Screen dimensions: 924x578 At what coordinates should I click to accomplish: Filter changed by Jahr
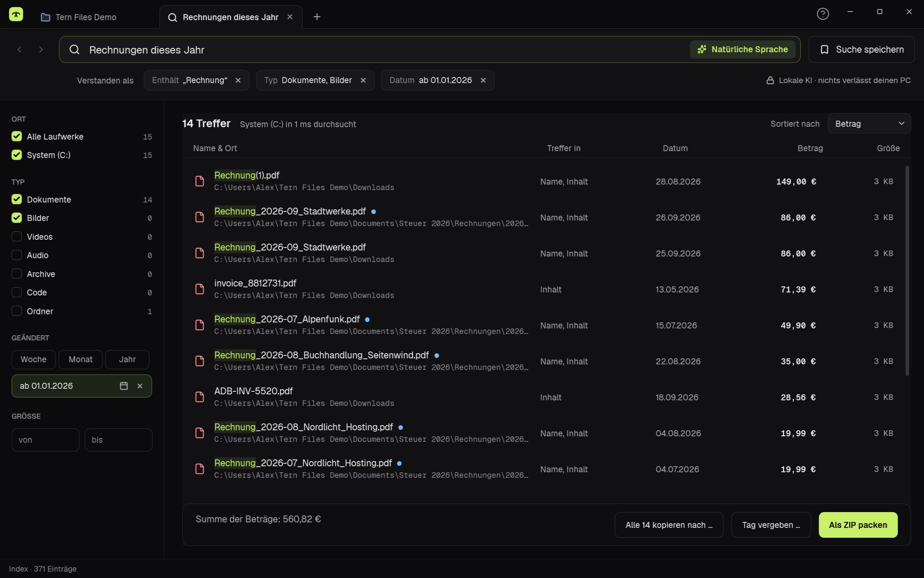pos(127,359)
